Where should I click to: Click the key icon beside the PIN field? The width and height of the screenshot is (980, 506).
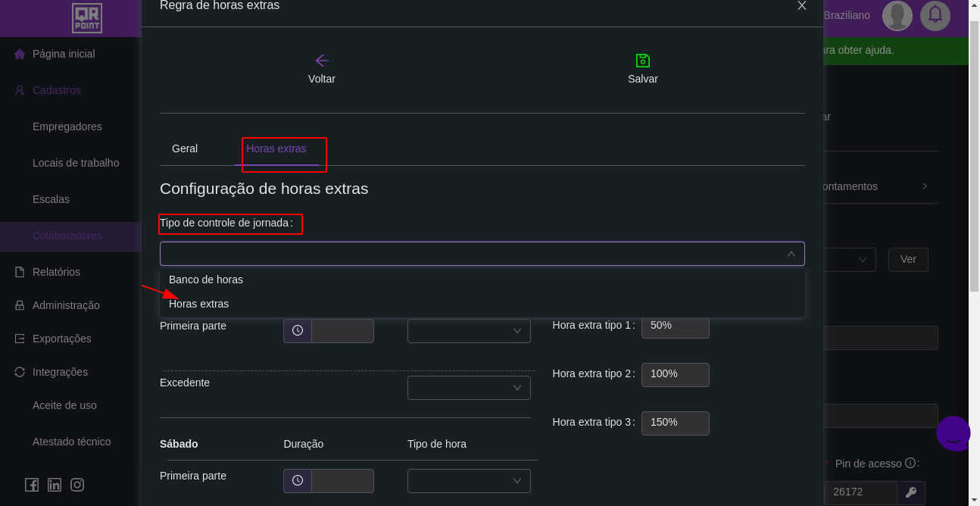[x=911, y=492]
